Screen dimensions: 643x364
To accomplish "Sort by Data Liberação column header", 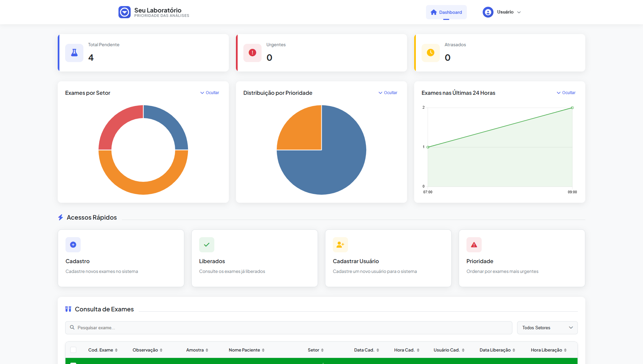I will 497,350.
